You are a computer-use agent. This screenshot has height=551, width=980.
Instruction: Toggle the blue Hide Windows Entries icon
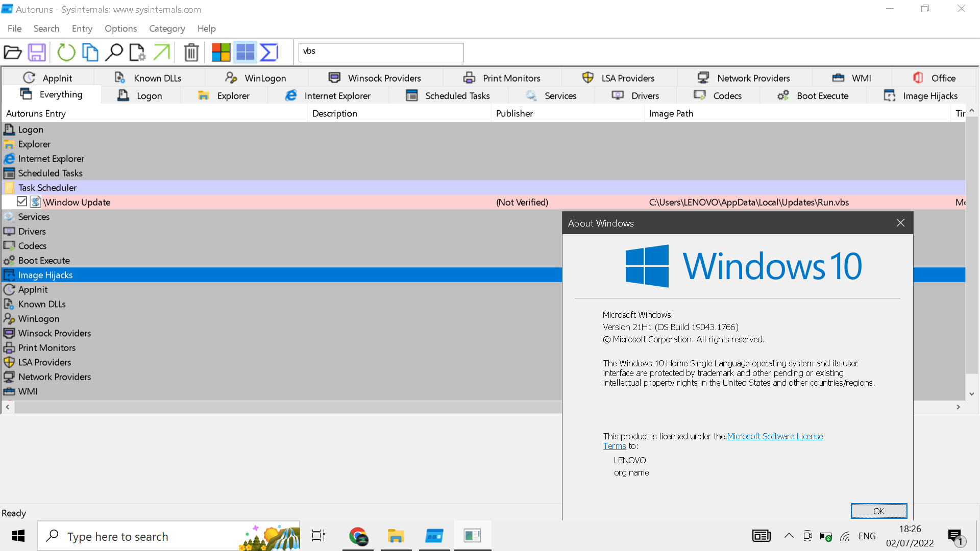point(245,52)
